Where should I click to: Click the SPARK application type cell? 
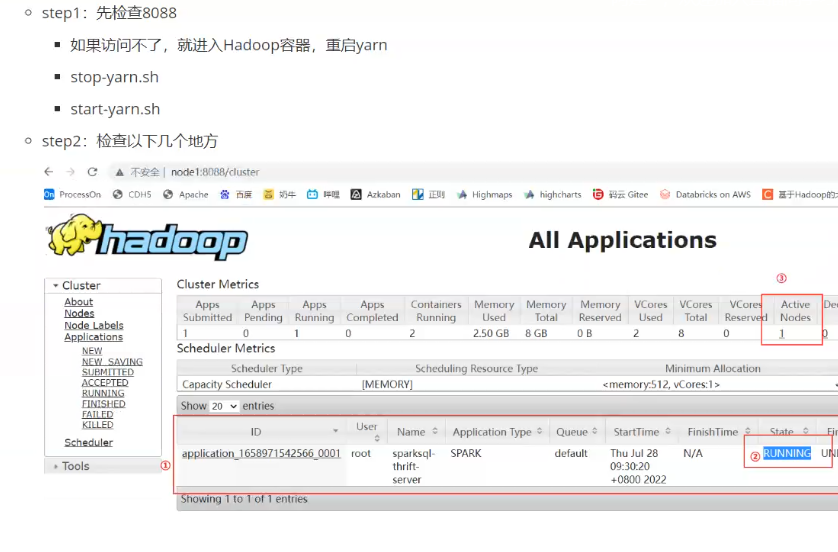click(x=465, y=453)
